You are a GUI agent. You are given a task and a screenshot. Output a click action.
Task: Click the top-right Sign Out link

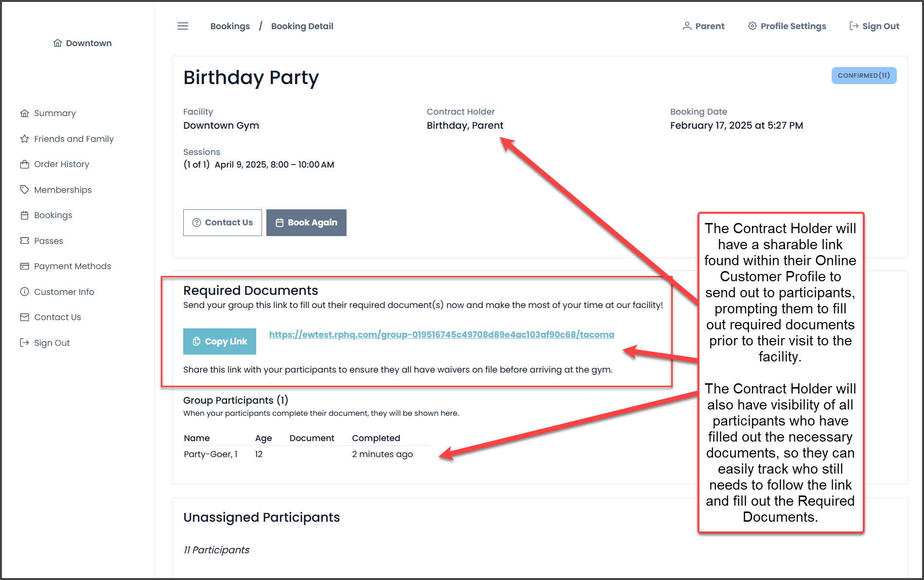click(874, 26)
